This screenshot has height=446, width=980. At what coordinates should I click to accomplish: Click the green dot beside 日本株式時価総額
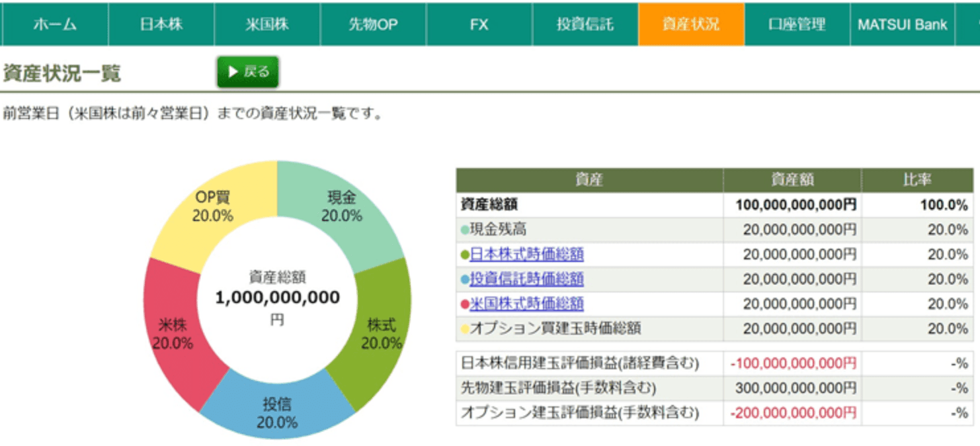463,255
